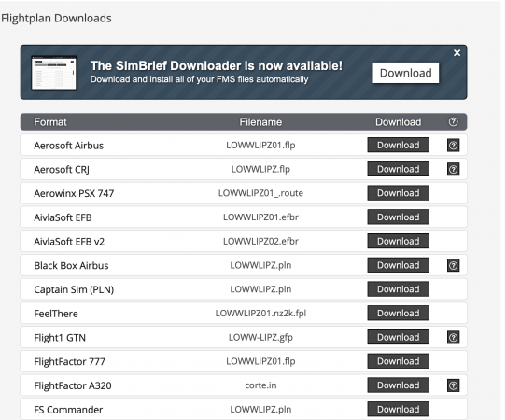Click filename LOWWLIPZ02.efbr
The height and width of the screenshot is (420, 506).
[x=260, y=242]
